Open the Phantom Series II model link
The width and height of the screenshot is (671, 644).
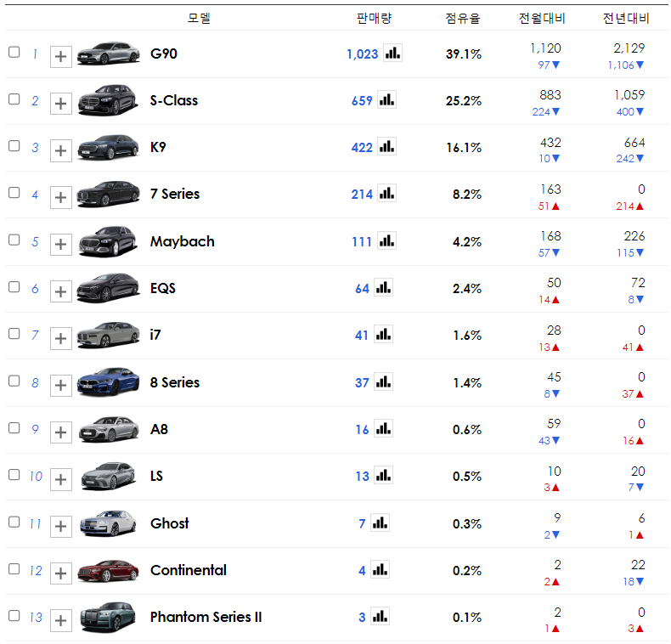pyautogui.click(x=206, y=617)
